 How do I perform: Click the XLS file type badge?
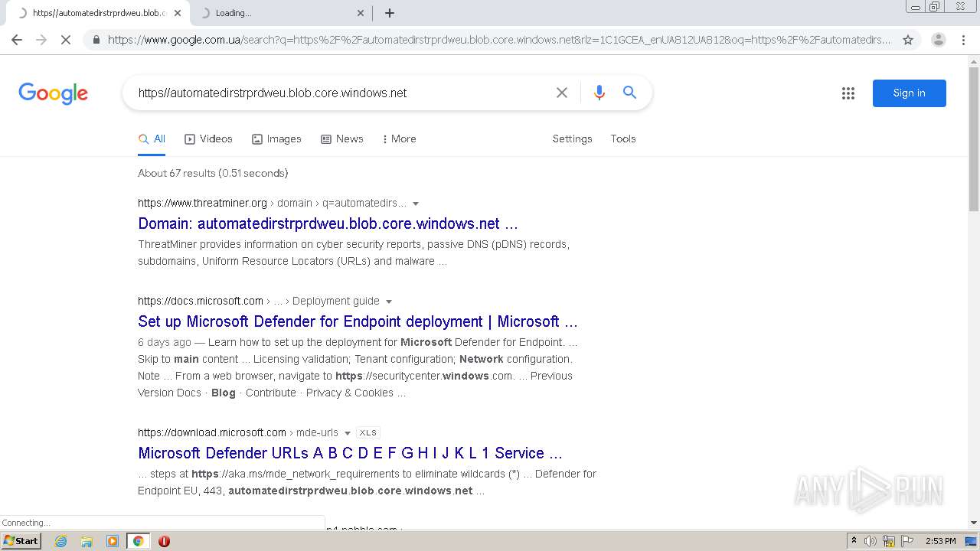click(368, 433)
